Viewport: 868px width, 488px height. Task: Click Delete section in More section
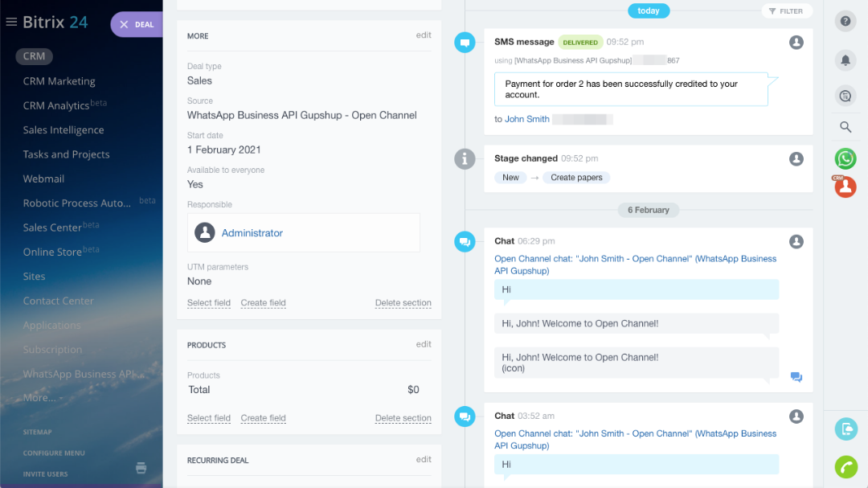[403, 302]
